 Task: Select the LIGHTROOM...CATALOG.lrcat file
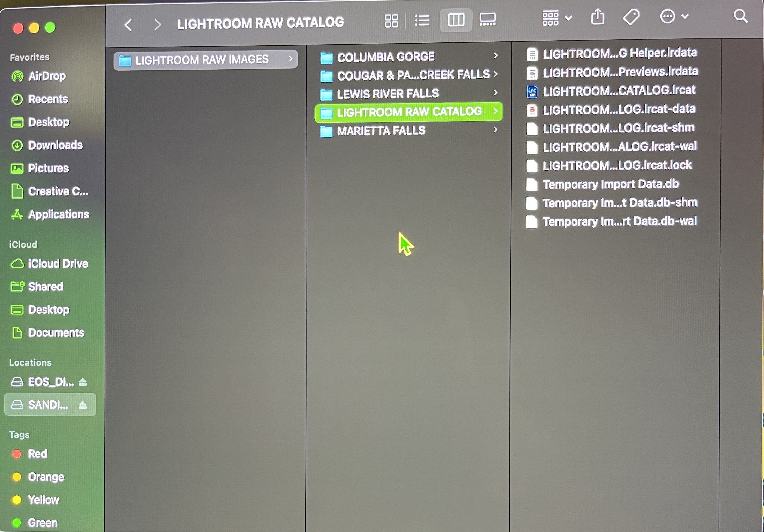(618, 90)
